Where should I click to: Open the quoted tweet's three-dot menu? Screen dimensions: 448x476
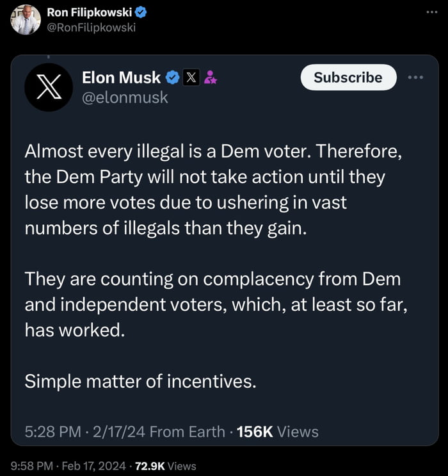point(415,78)
